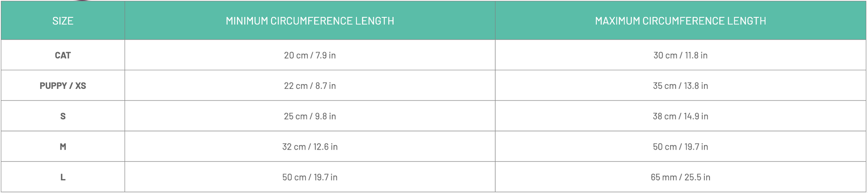This screenshot has height=193, width=868.
Task: Select the maximum circumference value for CAT
Action: coord(680,56)
